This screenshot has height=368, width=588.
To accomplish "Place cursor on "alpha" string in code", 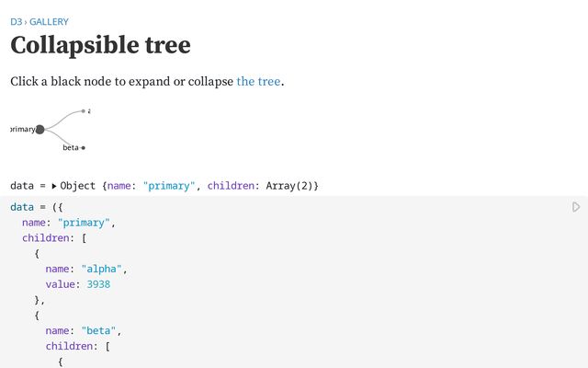I will coord(102,269).
